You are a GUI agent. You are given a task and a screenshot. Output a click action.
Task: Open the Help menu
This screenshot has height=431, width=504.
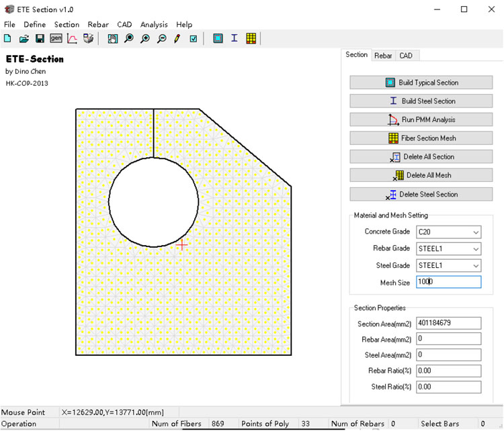184,24
